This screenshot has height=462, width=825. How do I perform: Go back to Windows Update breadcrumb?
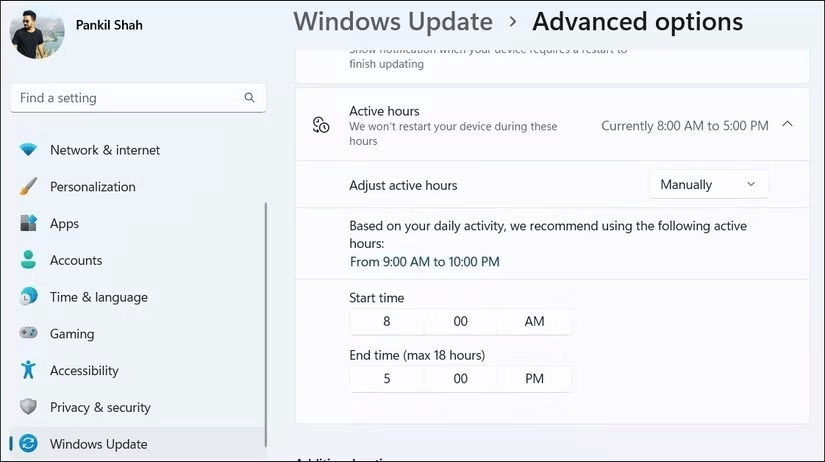392,21
